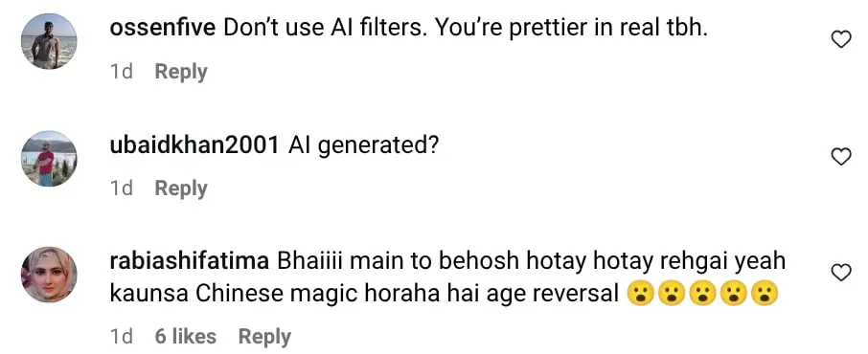Screen dimensions: 868x354
Task: Like ossenfive's comment with heart icon
Action: coord(841,39)
